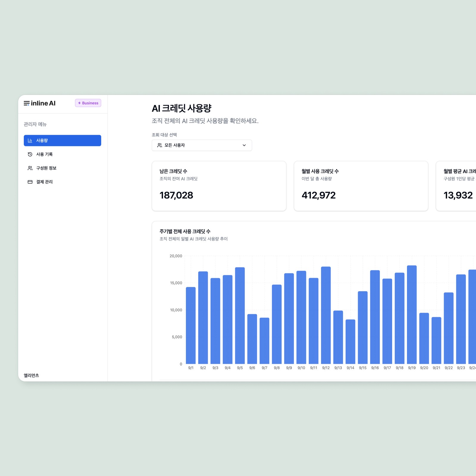Screen dimensions: 476x476
Task: Click the 5,000 y-axis label
Action: [177, 337]
